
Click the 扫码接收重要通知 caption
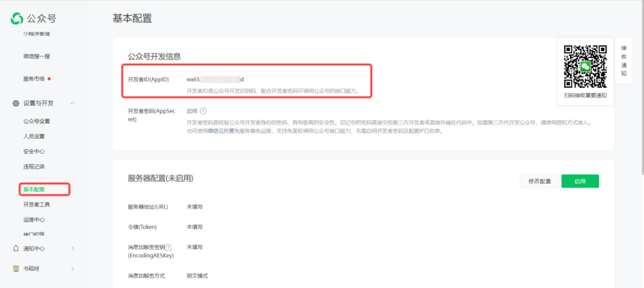tap(586, 95)
